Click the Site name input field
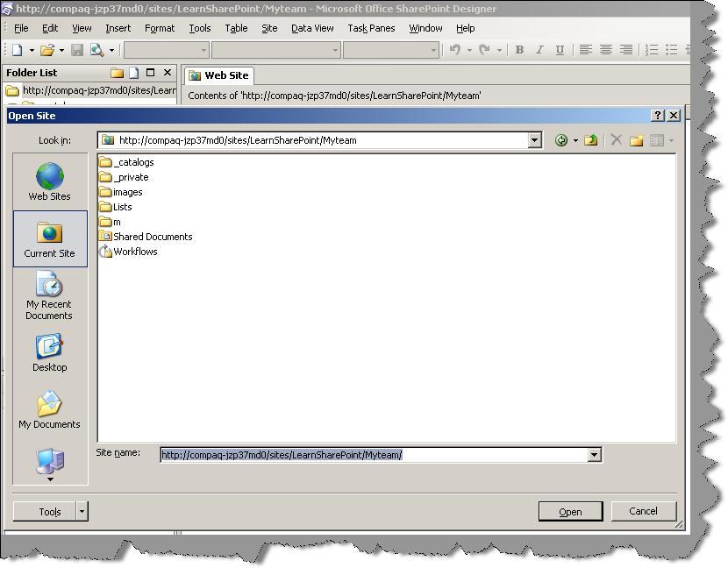Image resolution: width=728 pixels, height=568 pixels. [375, 455]
